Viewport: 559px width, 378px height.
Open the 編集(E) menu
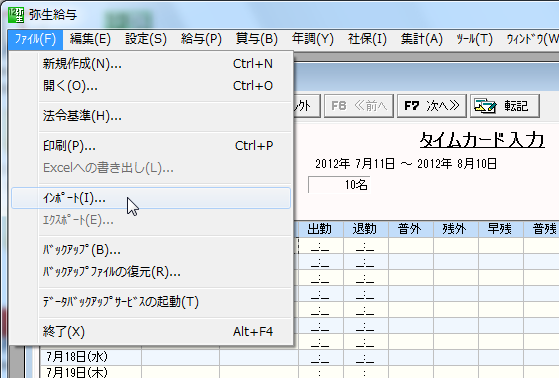point(90,39)
